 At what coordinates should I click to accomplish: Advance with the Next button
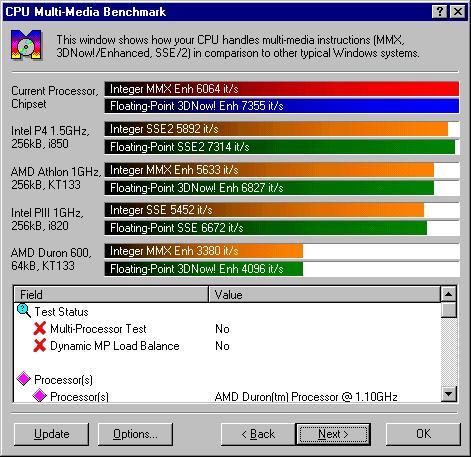pyautogui.click(x=333, y=434)
